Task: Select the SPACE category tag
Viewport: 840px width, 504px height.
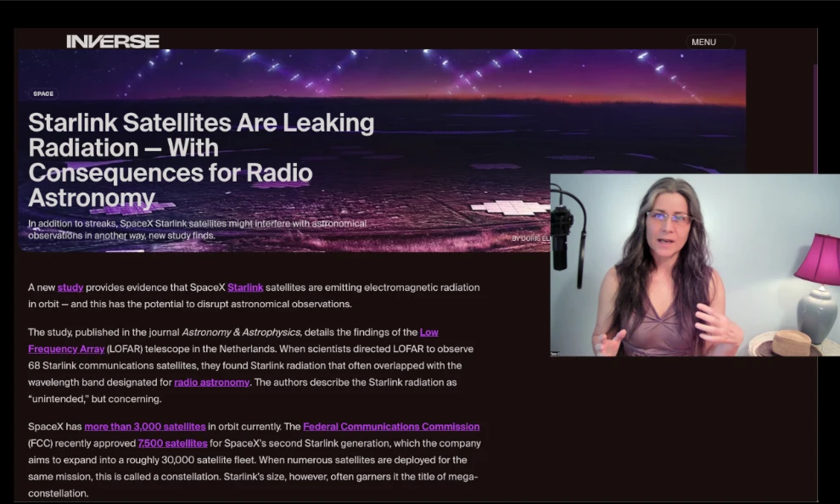Action: tap(43, 93)
